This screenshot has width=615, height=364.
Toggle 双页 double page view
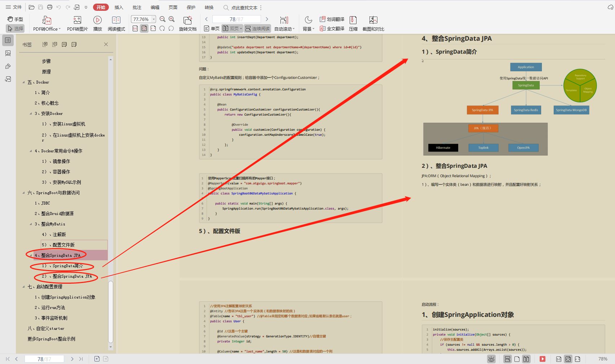(x=232, y=28)
